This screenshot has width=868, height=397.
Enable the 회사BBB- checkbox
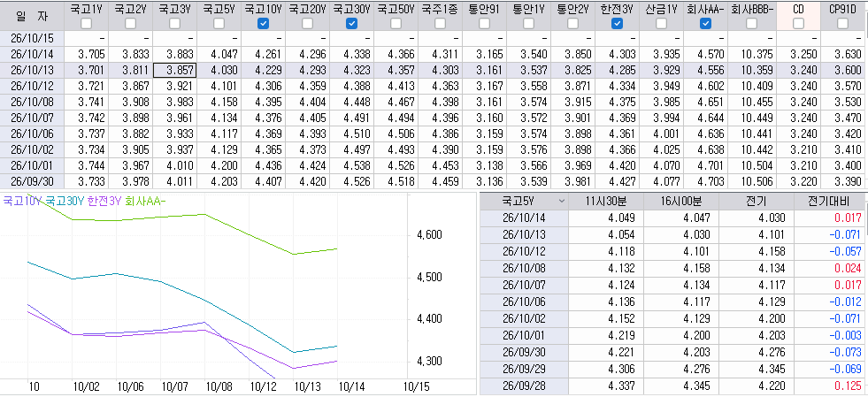[752, 23]
